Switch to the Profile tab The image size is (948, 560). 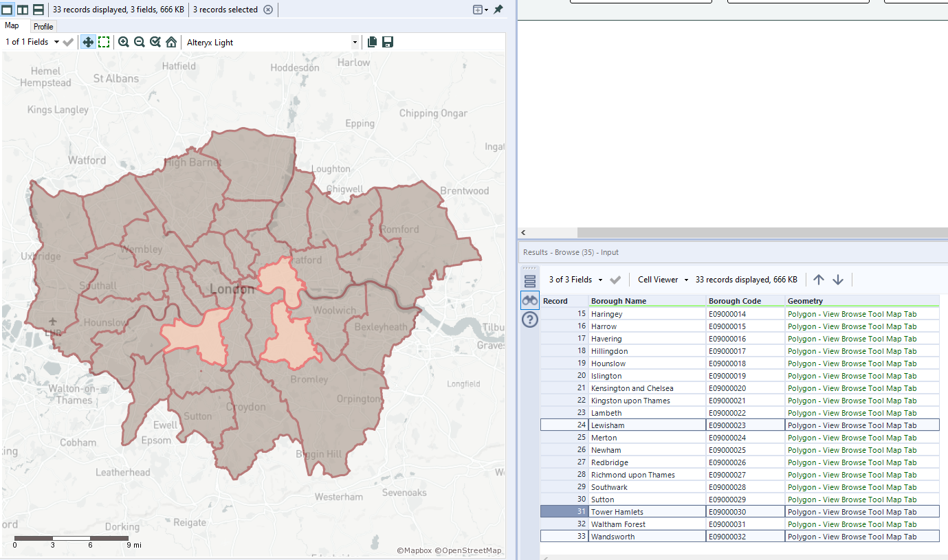point(43,26)
